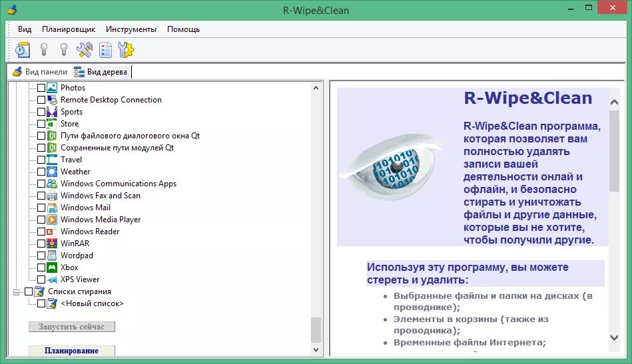Click the tree pane scrollbar up arrow
Viewport: 632px width, 364px height.
click(316, 88)
